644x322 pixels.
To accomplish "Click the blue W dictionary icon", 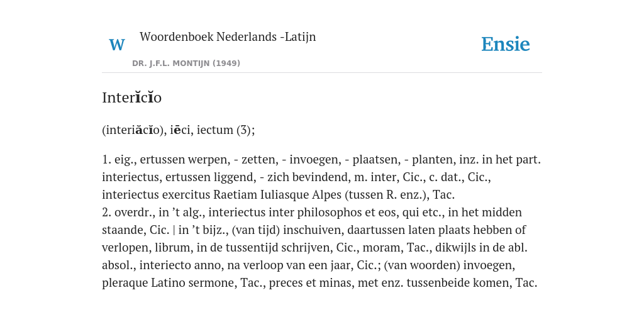I will coord(116,45).
